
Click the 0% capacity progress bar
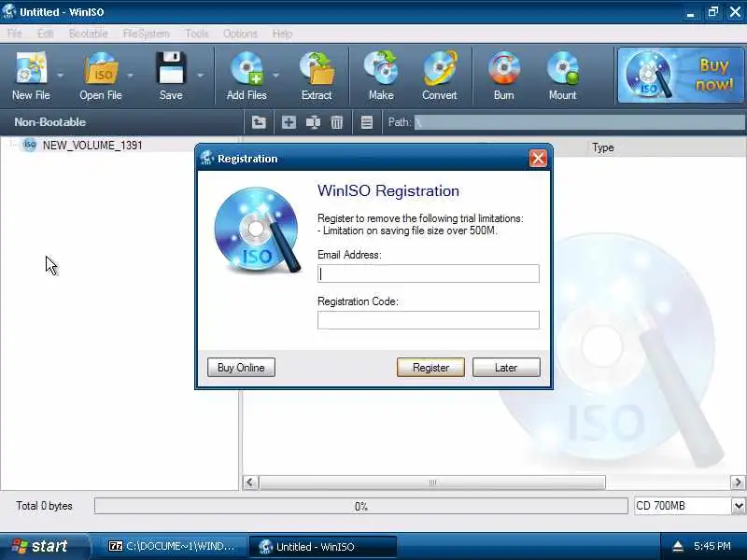(360, 506)
